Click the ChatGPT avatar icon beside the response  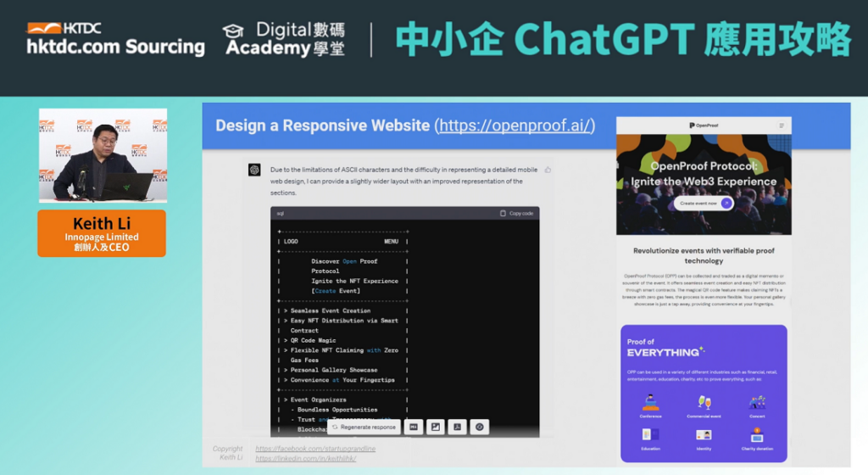253,170
